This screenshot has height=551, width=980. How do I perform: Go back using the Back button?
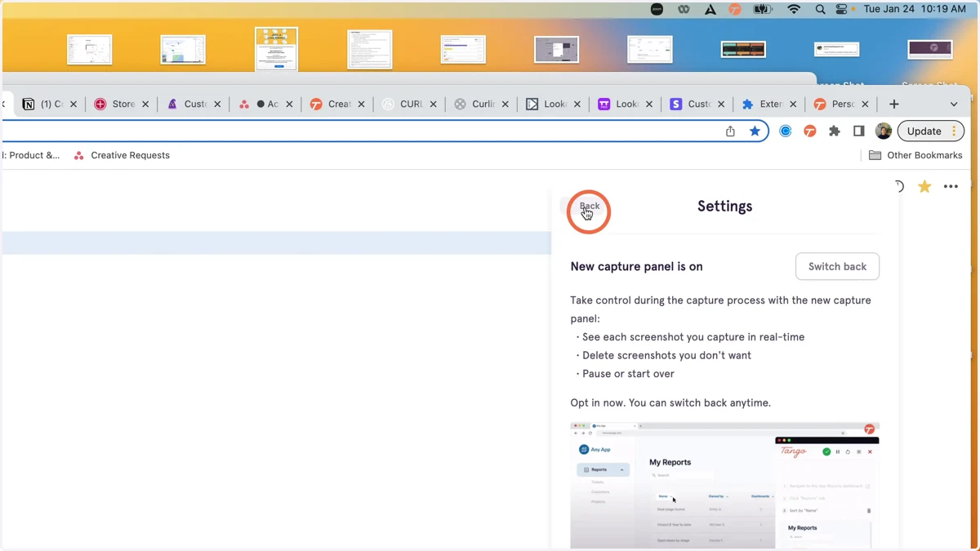pos(589,207)
